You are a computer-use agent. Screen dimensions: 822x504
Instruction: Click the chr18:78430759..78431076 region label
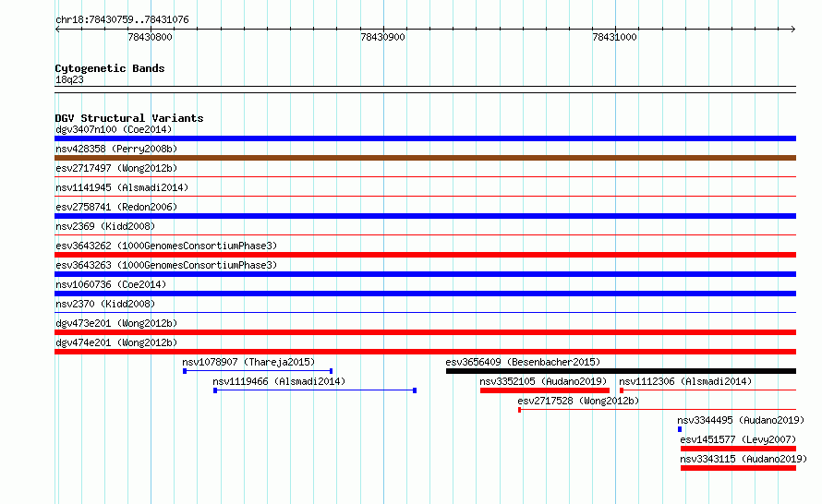[x=122, y=19]
